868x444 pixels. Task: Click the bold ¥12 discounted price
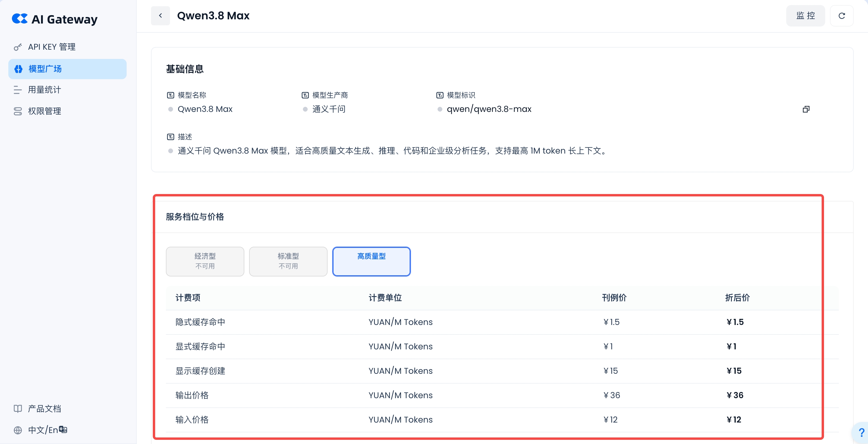pyautogui.click(x=734, y=419)
